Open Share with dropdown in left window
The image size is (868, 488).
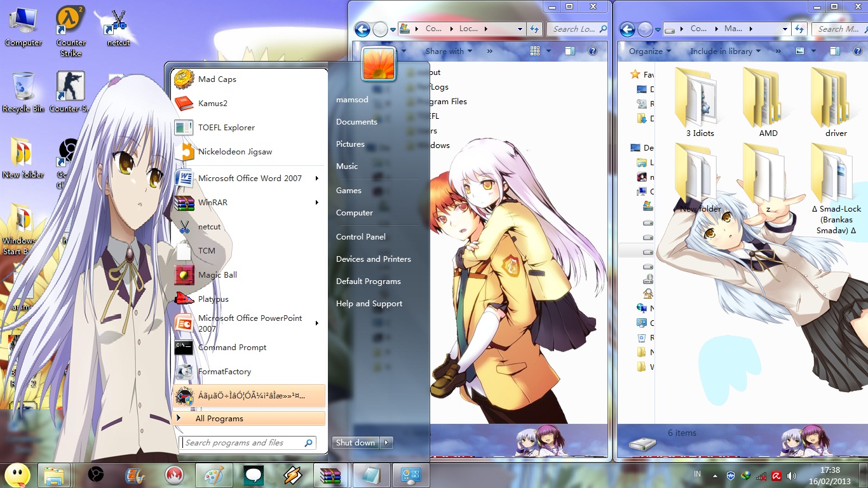449,51
